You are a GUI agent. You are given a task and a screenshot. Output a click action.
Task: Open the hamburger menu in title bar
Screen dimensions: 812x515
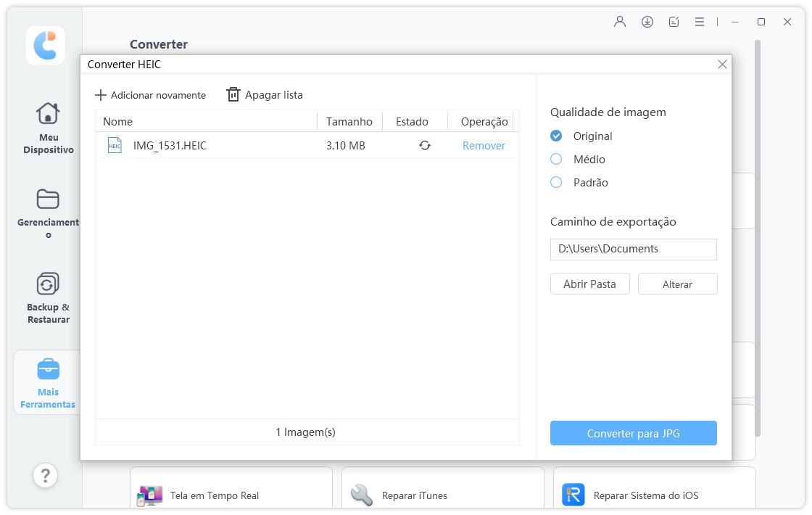pyautogui.click(x=700, y=22)
